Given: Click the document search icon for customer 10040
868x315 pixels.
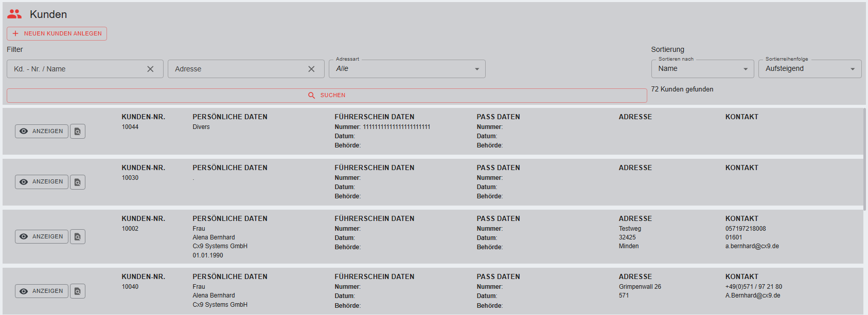Looking at the screenshot, I should 78,291.
